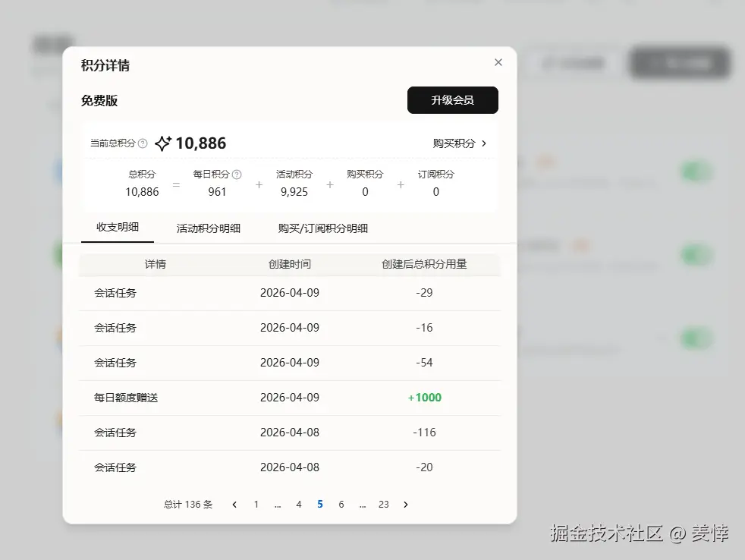This screenshot has height=560, width=745.
Task: Toggle the top green switch in the background
Action: click(696, 171)
